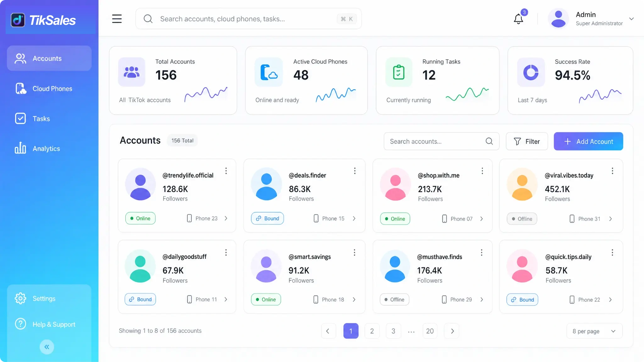Screen dimensions: 644x362
Task: Click Bound badge on @deals.finder
Action: coord(267,218)
